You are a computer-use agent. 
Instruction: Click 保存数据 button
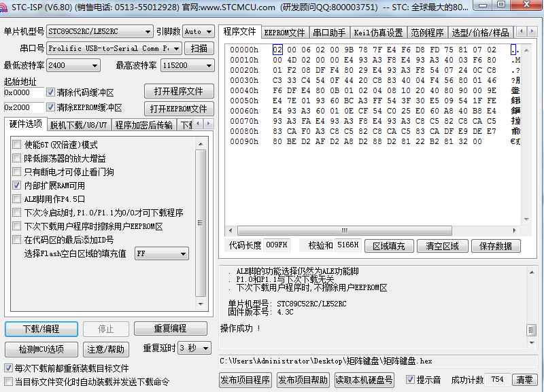pyautogui.click(x=496, y=246)
